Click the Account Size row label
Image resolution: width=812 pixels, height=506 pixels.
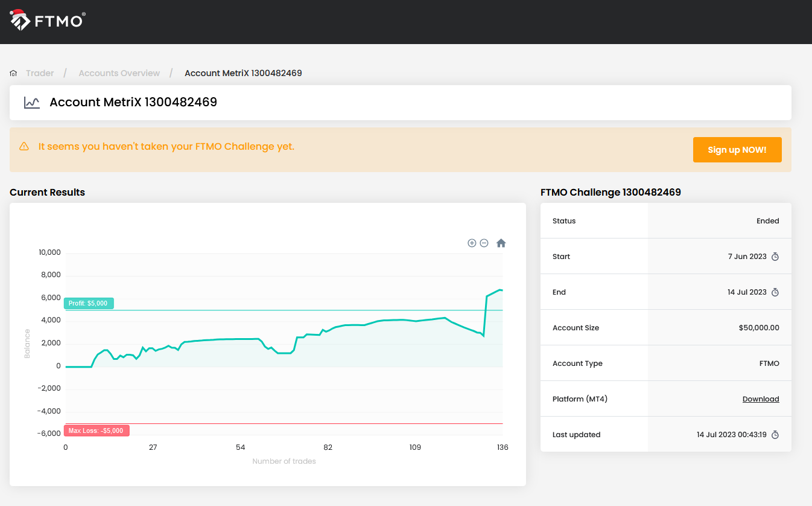point(576,328)
